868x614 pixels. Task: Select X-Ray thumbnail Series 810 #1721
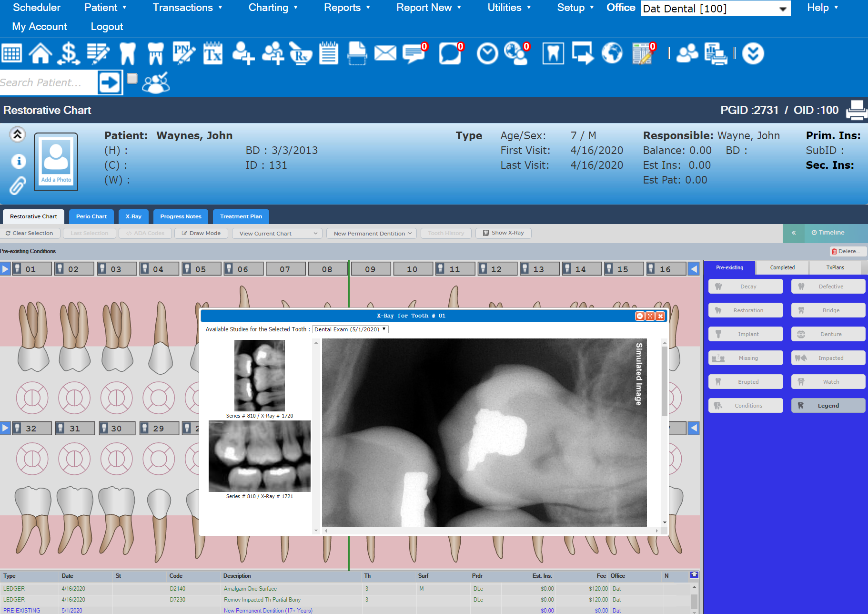[x=260, y=456]
